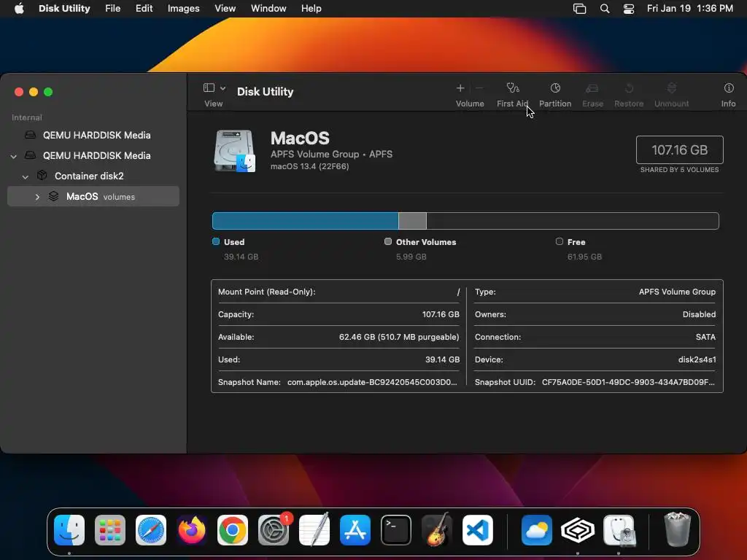This screenshot has width=747, height=560.
Task: Click the macOS 13.4 (22F66) version text
Action: (309, 166)
